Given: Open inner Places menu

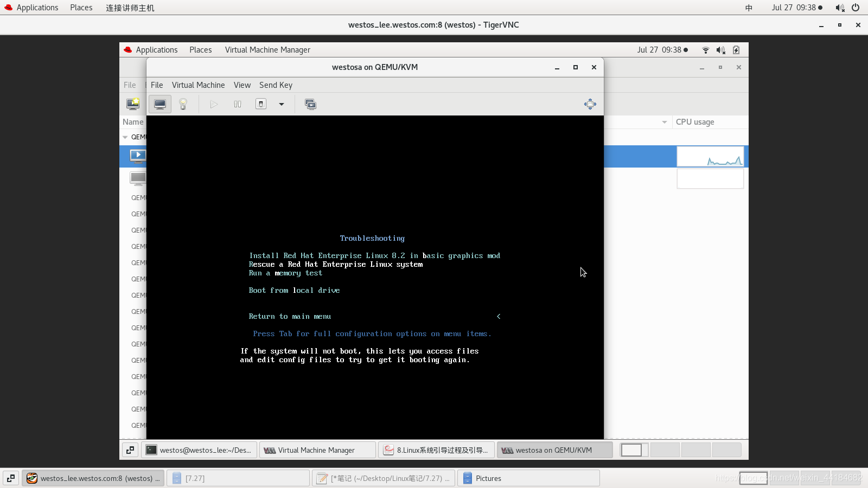Looking at the screenshot, I should click(x=200, y=50).
